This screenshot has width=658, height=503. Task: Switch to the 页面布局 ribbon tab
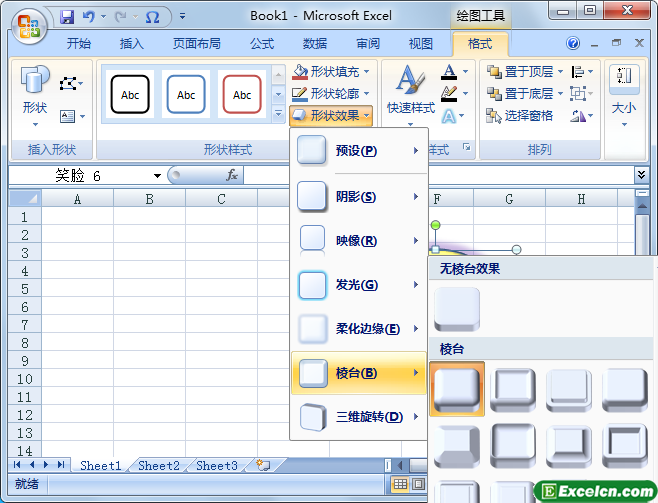point(197,44)
